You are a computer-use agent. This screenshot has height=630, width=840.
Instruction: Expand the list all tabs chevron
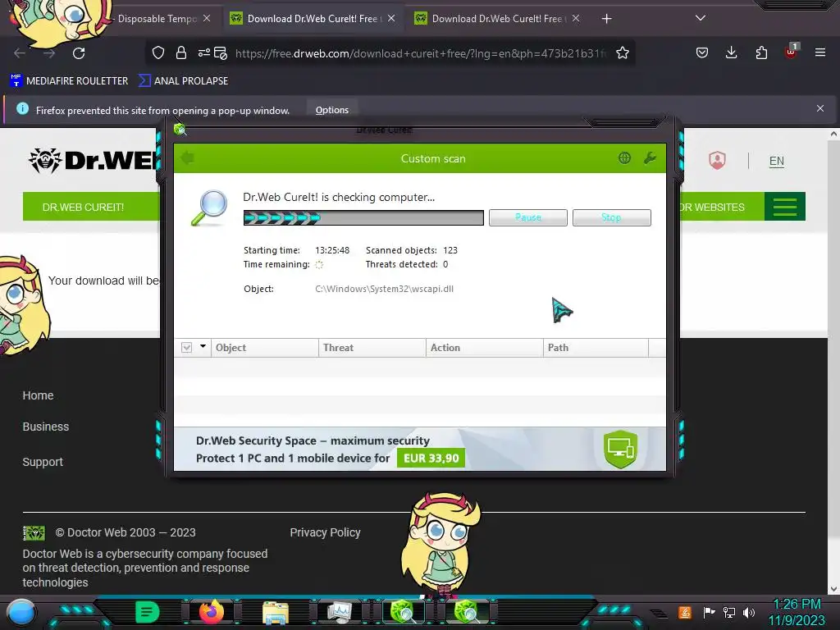[701, 18]
